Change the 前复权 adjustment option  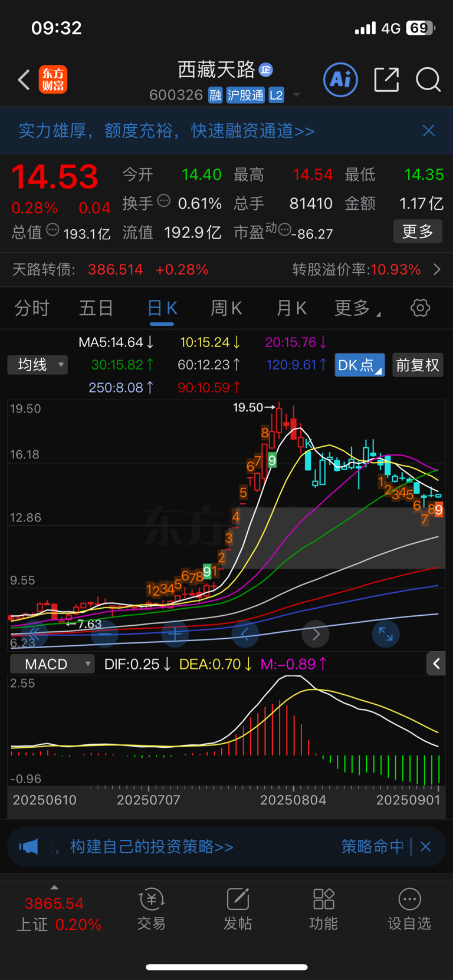click(x=418, y=365)
